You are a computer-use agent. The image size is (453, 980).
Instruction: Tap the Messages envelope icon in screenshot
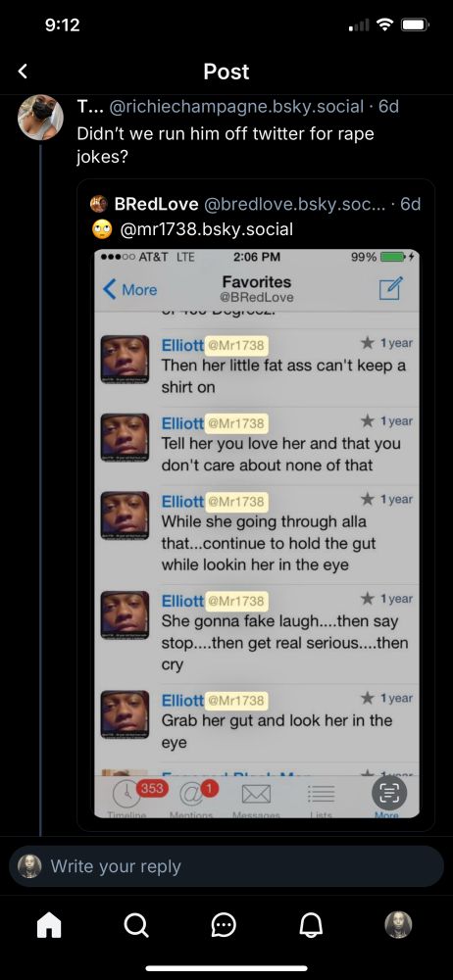(255, 795)
